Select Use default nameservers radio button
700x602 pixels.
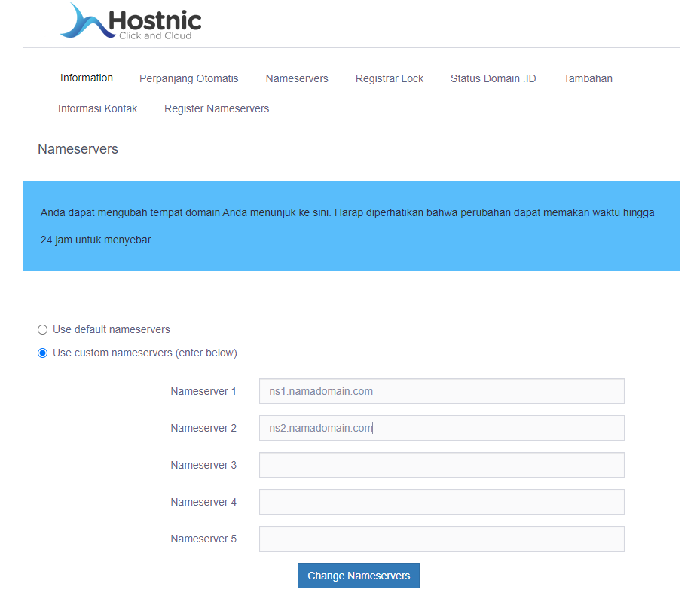pos(43,329)
